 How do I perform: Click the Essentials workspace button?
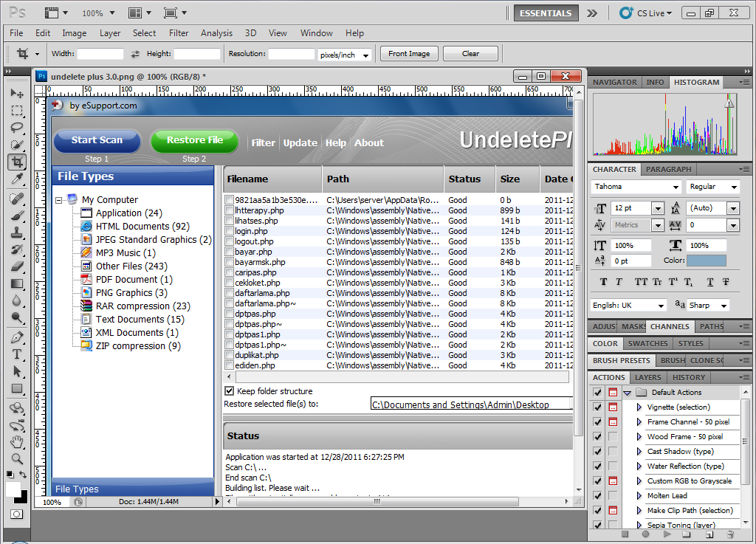tap(546, 13)
